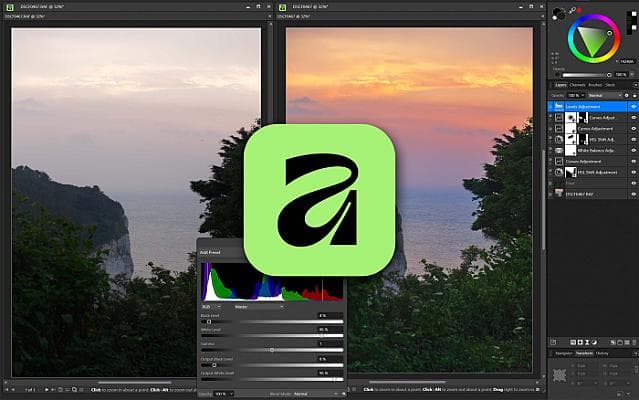This screenshot has width=639, height=400.
Task: Switch to the History tab
Action: (x=602, y=353)
